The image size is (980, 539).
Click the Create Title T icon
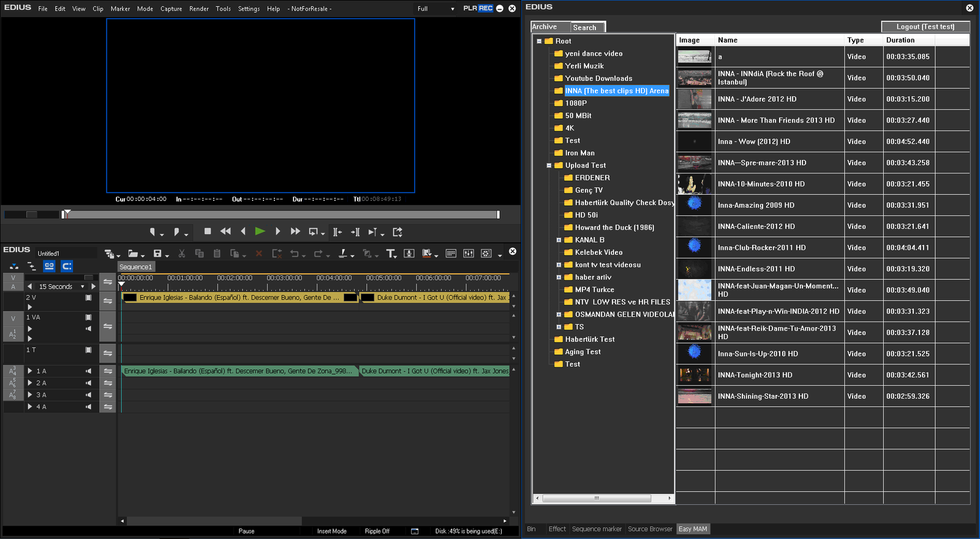click(390, 254)
